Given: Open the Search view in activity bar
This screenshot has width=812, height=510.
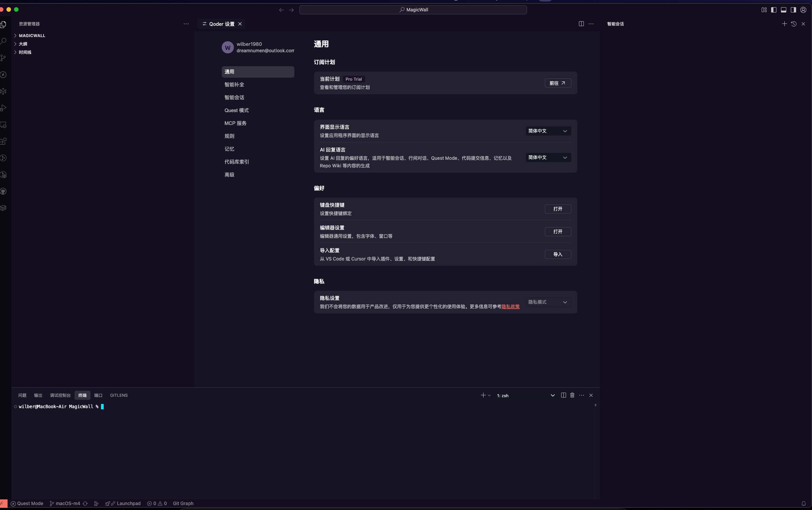Looking at the screenshot, I should point(3,41).
